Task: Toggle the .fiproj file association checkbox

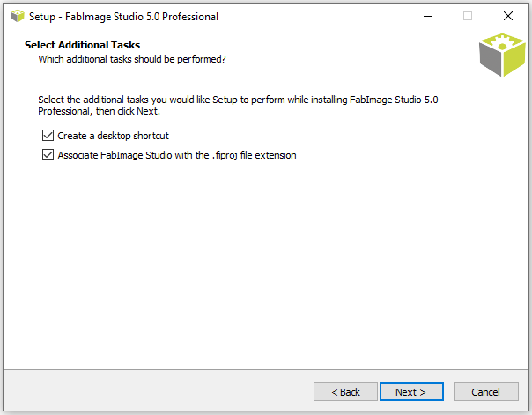Action: tap(48, 155)
